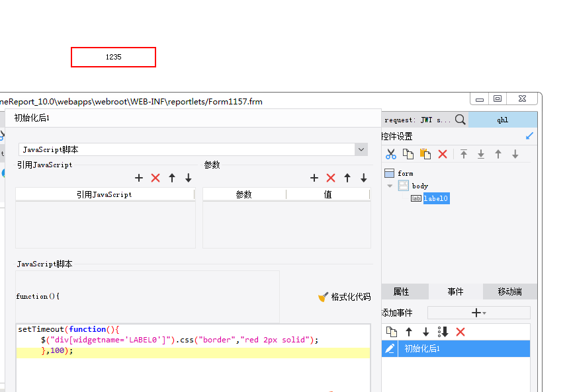Delete the selected parameter row
The width and height of the screenshot is (569, 392).
point(331,178)
